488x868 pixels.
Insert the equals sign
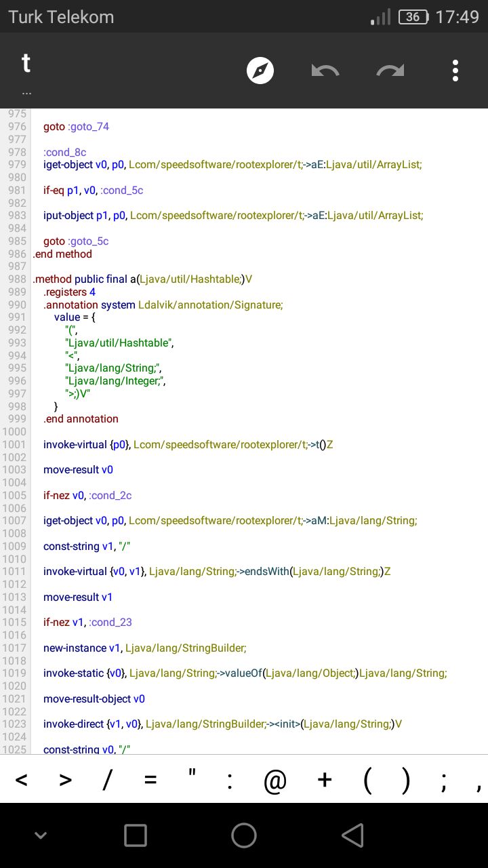coord(150,781)
